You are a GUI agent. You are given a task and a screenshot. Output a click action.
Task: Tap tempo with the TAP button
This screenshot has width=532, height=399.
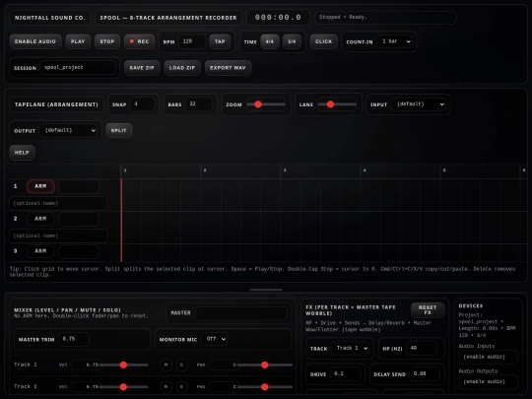(220, 41)
